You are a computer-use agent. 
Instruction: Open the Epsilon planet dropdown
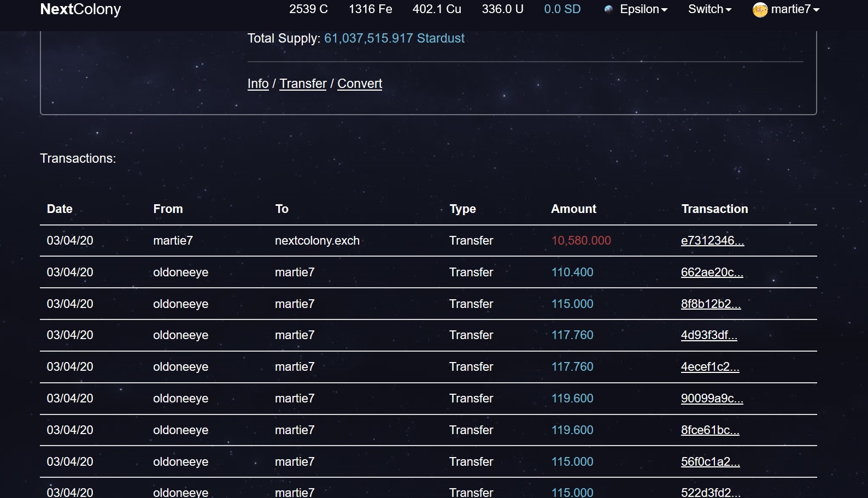643,9
